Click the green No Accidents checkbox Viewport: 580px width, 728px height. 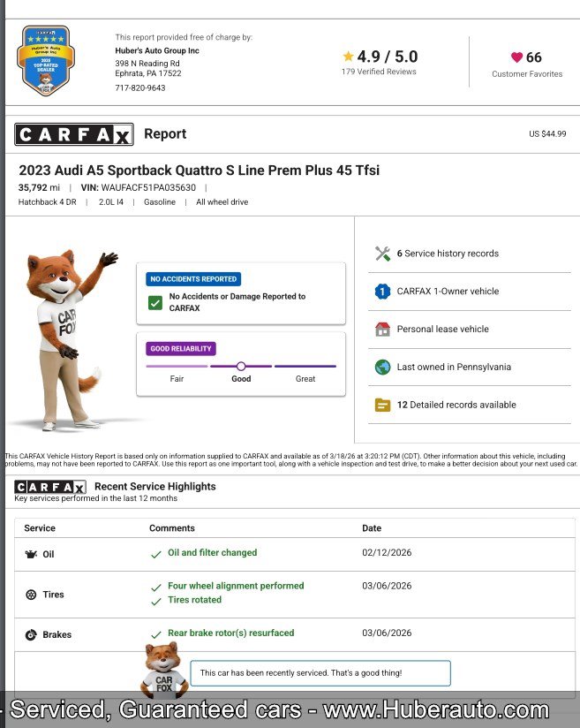(x=155, y=303)
